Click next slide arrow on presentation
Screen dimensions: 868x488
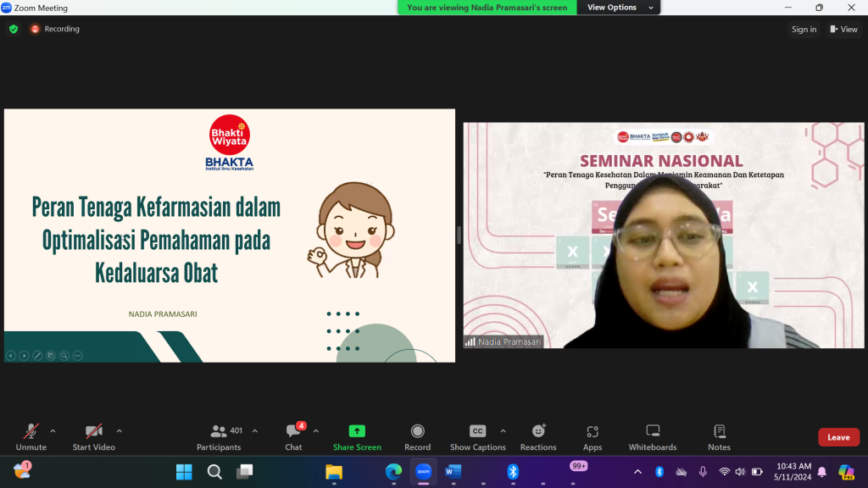pos(24,356)
